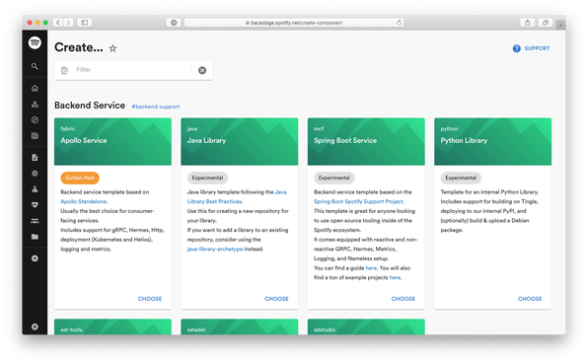Click the Spotify logo in sidebar

tap(35, 42)
